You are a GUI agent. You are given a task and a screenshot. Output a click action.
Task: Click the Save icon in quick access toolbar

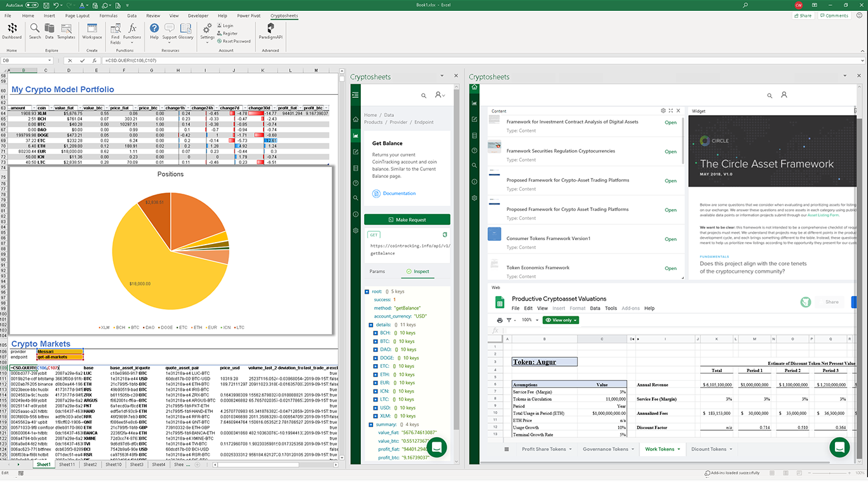point(45,5)
